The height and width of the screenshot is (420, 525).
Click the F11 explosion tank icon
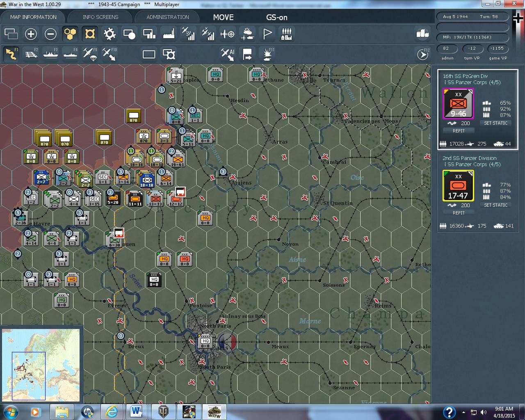tap(268, 54)
